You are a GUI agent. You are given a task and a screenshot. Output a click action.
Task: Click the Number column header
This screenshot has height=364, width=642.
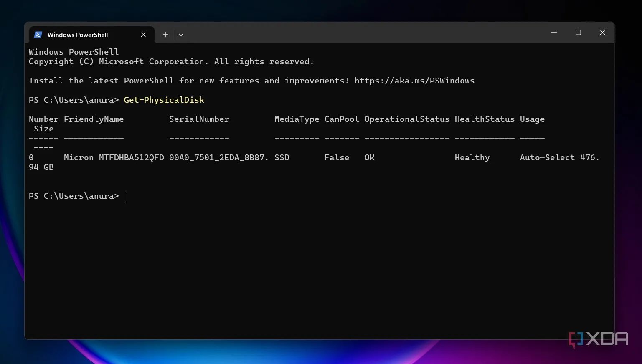click(x=43, y=119)
